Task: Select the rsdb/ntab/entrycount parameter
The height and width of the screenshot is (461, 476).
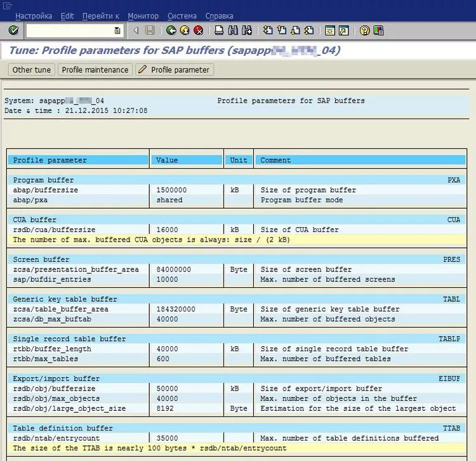Action: pyautogui.click(x=56, y=438)
